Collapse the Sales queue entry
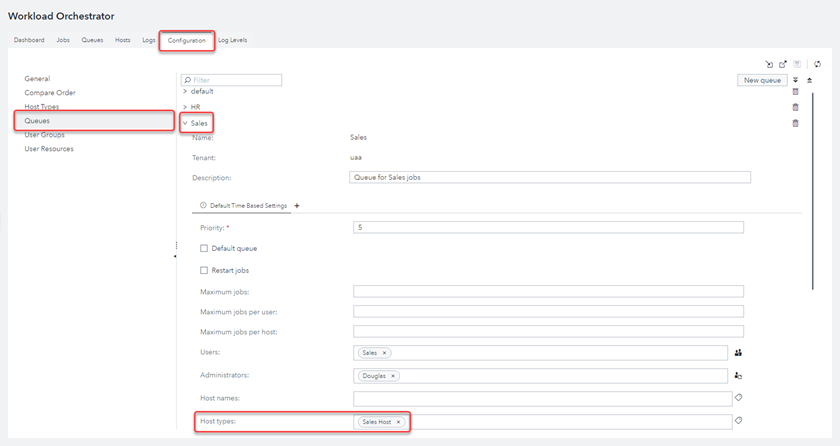This screenshot has height=446, width=840. (x=185, y=123)
